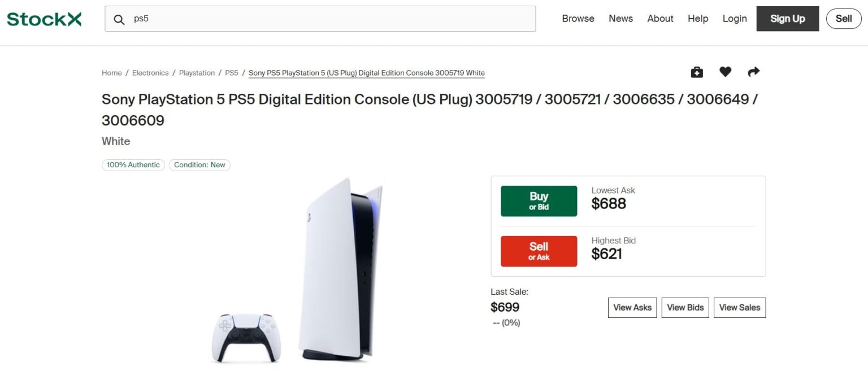Screen dimensions: 868x371
Task: Open View Bids
Action: pos(685,307)
